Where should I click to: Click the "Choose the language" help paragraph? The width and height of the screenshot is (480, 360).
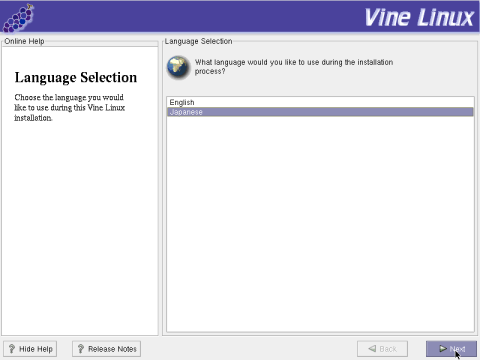[x=69, y=107]
